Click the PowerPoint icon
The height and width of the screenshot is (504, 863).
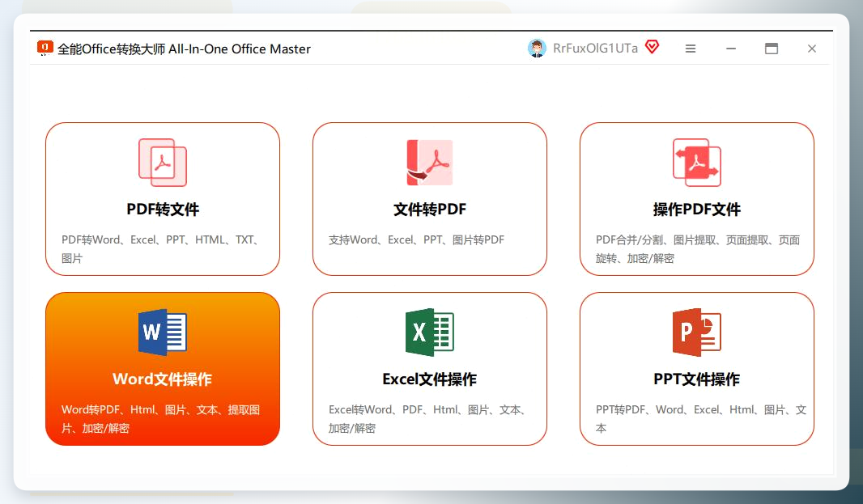697,332
